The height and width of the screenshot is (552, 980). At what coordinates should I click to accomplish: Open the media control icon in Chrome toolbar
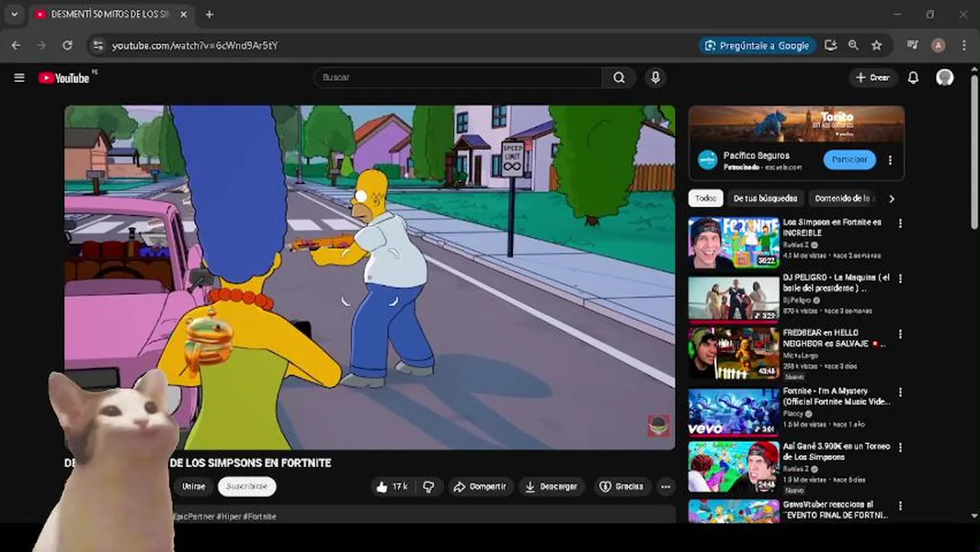tap(913, 45)
